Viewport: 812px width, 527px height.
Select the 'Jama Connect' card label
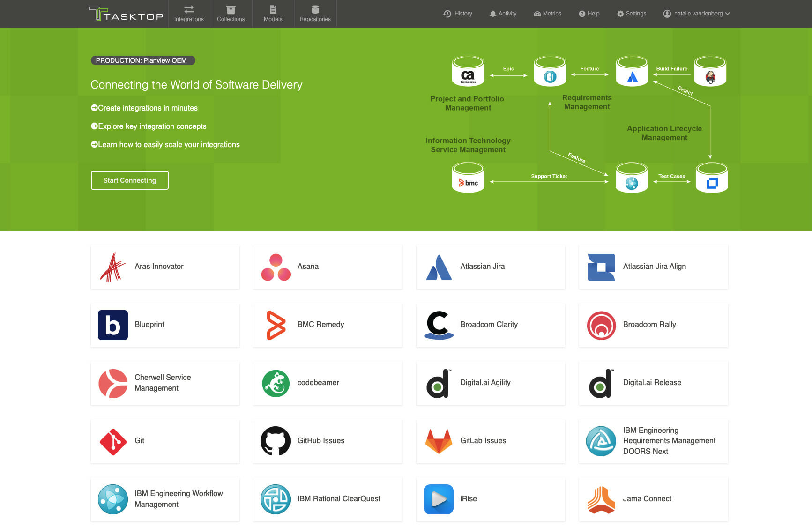pyautogui.click(x=647, y=499)
